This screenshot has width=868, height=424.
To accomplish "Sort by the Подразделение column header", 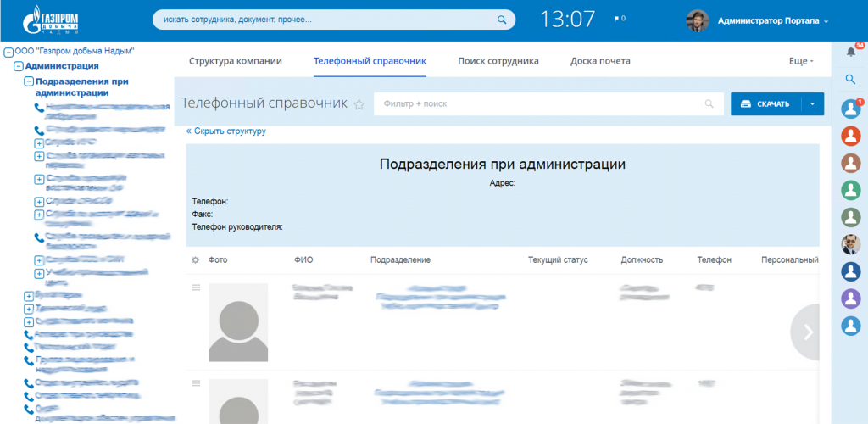I will coord(400,259).
